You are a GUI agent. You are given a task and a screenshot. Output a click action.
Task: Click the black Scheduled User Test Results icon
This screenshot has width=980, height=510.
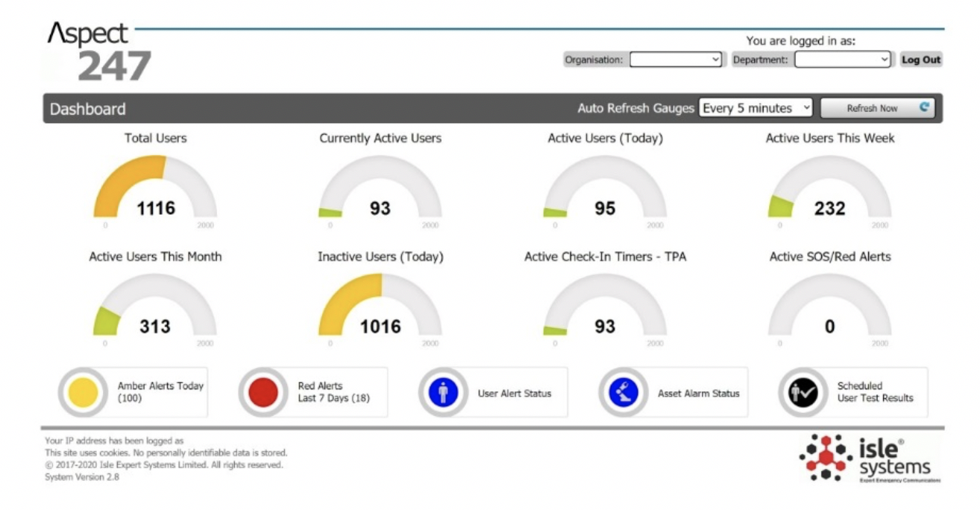803,392
